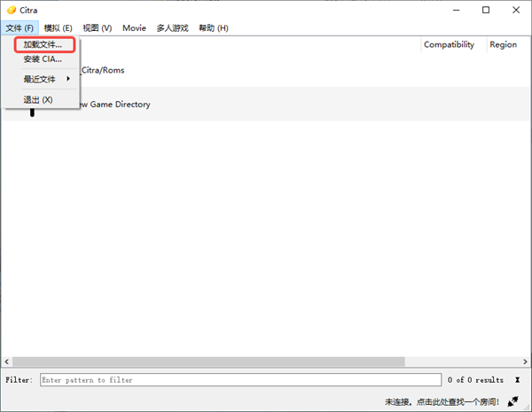This screenshot has width=532, height=412.
Task: Select the Citra/Roms directory row
Action: click(266, 70)
